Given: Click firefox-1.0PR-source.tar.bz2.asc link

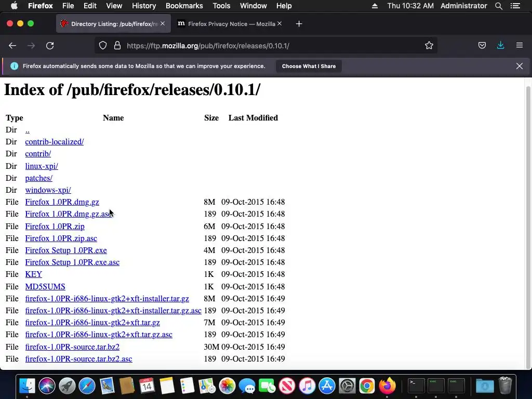Looking at the screenshot, I should (x=79, y=359).
